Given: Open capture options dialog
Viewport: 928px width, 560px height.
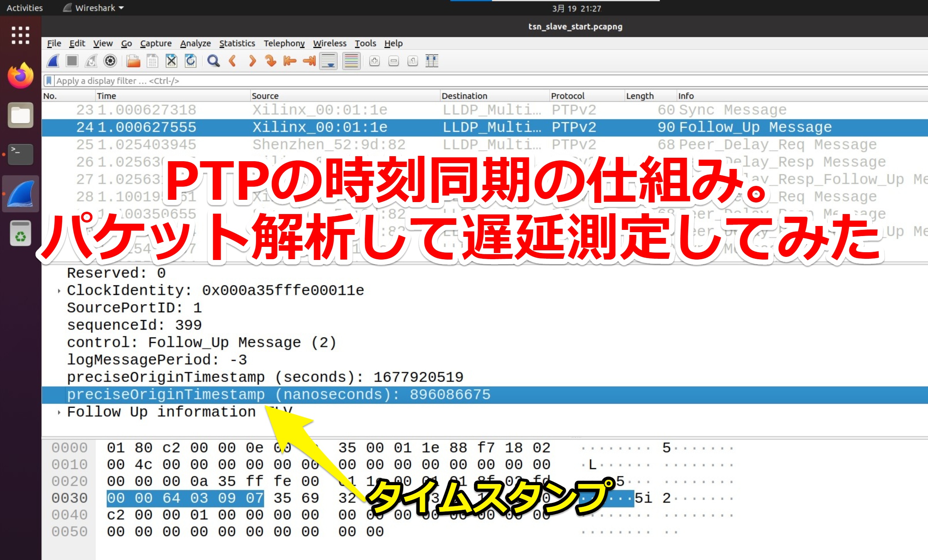Looking at the screenshot, I should 110,61.
